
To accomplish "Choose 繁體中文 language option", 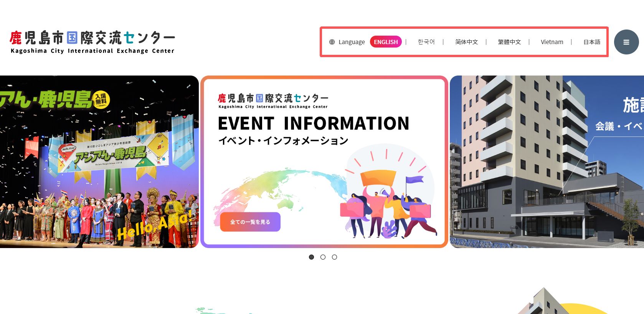I will (509, 42).
